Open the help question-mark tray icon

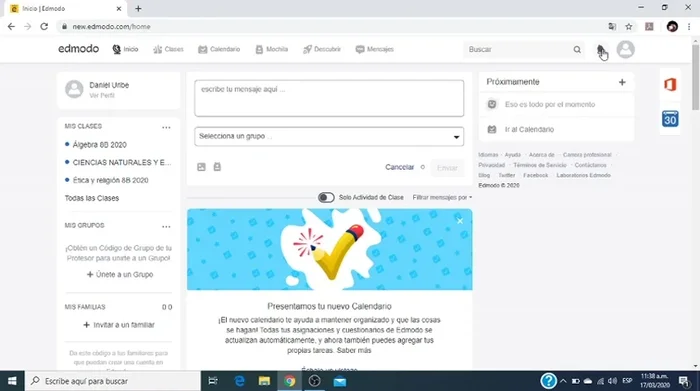click(x=548, y=381)
